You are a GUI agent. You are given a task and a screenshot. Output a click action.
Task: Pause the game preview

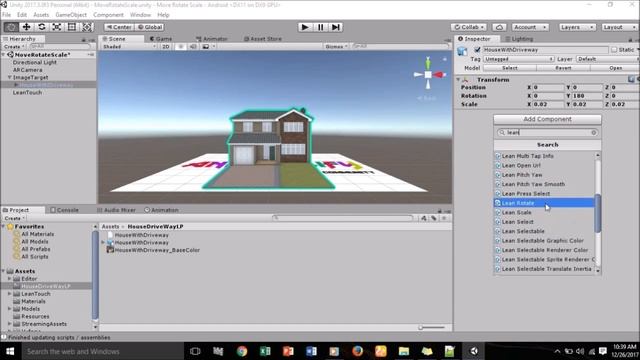click(x=320, y=27)
